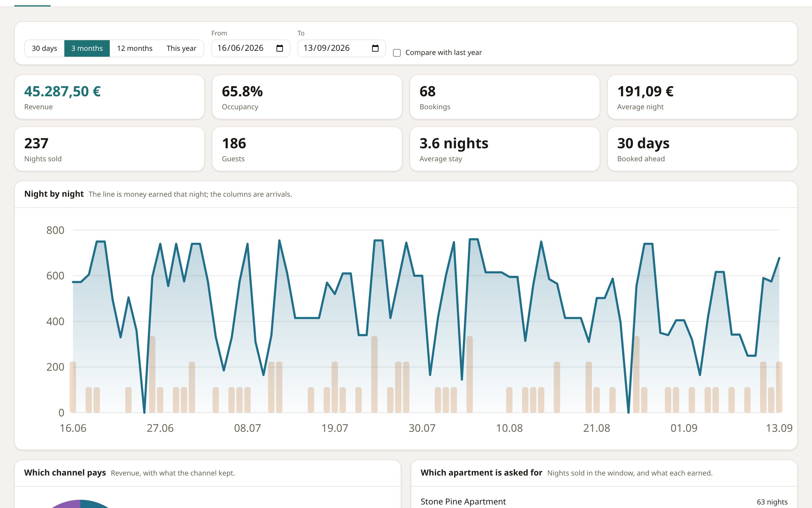
Task: Click the Compare with last year label
Action: [x=443, y=53]
